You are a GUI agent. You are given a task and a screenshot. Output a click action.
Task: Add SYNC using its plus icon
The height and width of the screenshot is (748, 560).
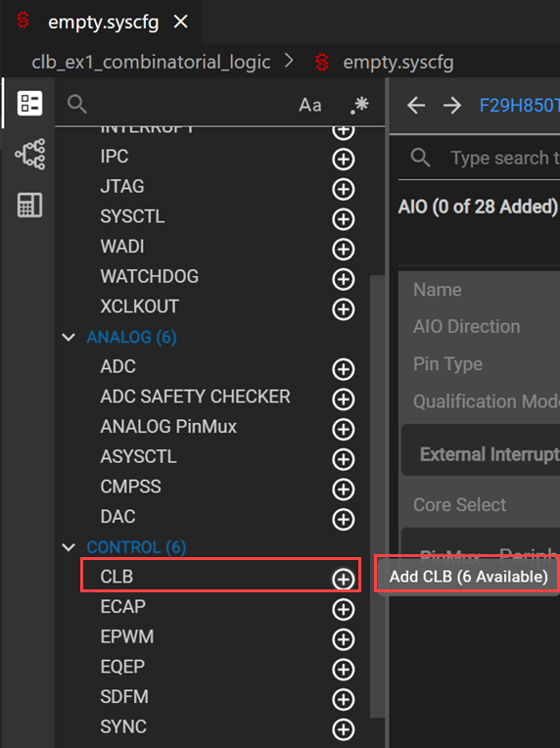[x=343, y=729]
